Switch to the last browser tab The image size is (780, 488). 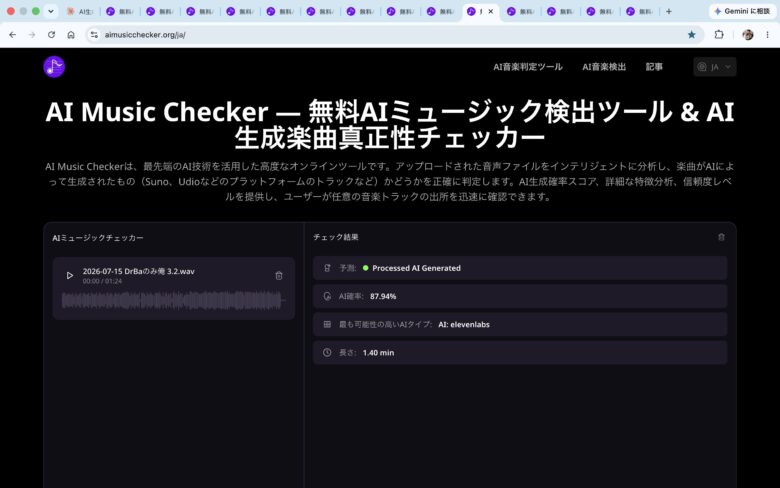click(x=640, y=11)
